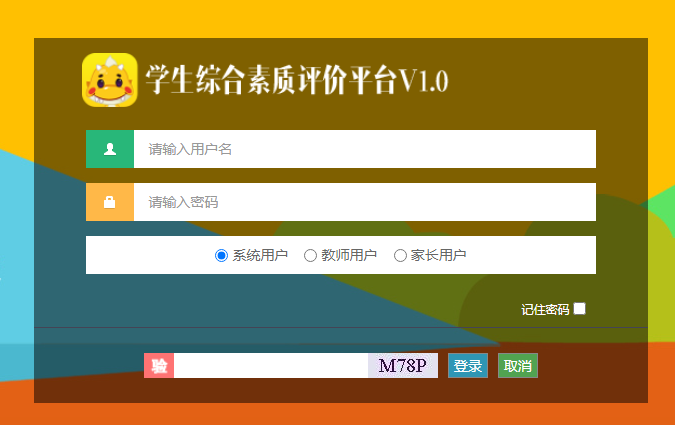Enable the 记住密码 checkbox

(x=579, y=309)
